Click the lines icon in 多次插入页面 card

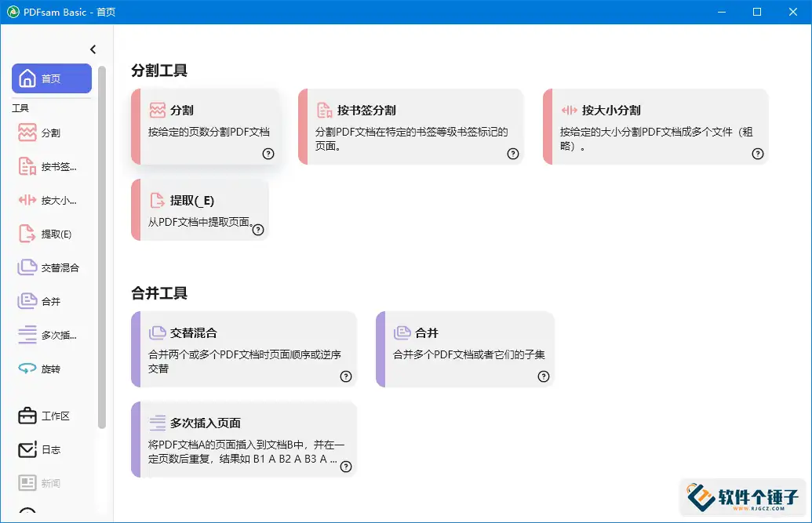tap(158, 423)
